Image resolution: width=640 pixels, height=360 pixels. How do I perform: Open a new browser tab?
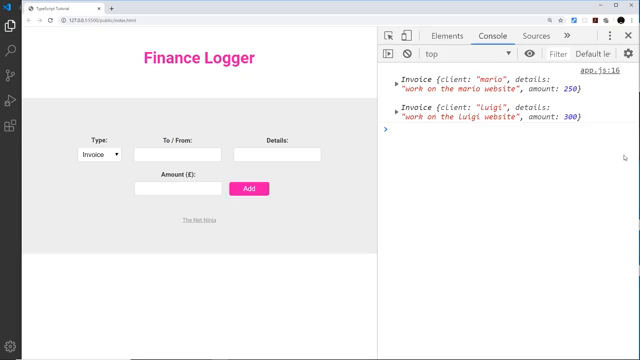tap(111, 9)
